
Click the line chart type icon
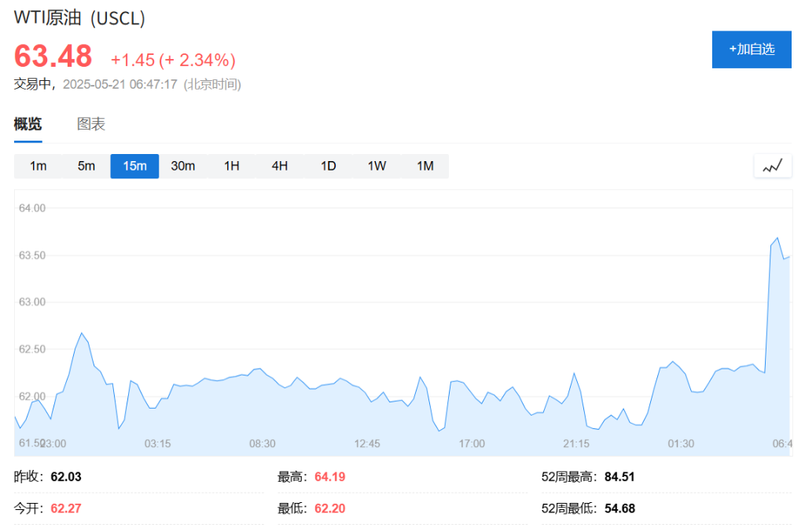point(773,166)
